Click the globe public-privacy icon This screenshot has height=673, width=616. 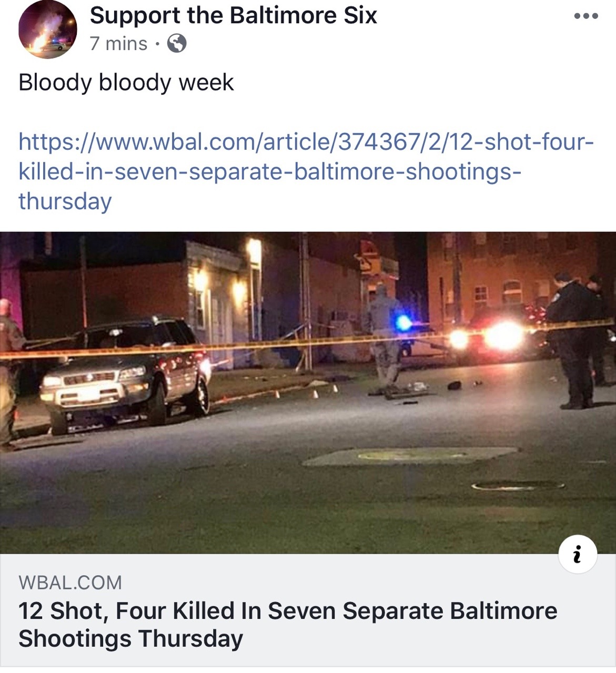pyautogui.click(x=177, y=44)
